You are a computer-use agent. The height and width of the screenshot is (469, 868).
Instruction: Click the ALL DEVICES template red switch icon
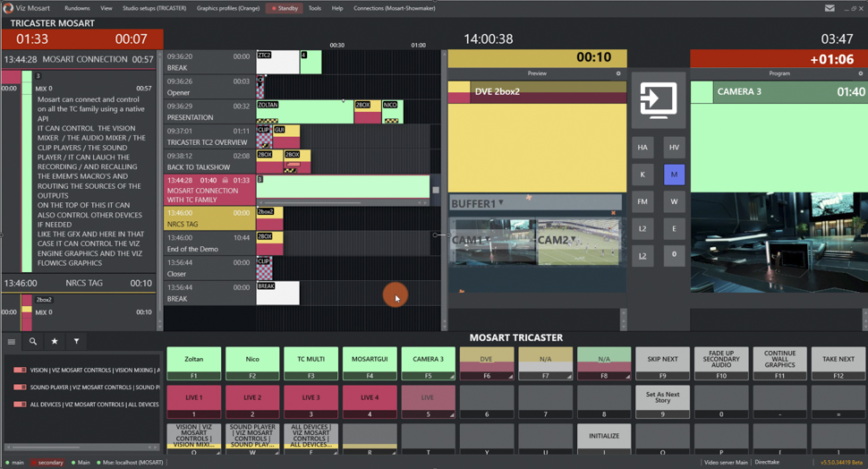pyautogui.click(x=20, y=405)
